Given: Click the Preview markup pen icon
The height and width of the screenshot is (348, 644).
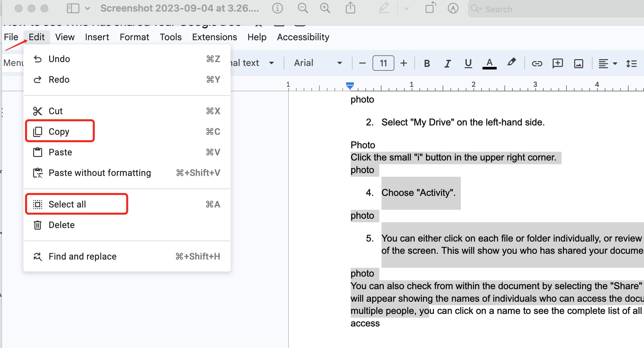Looking at the screenshot, I should coord(384,8).
